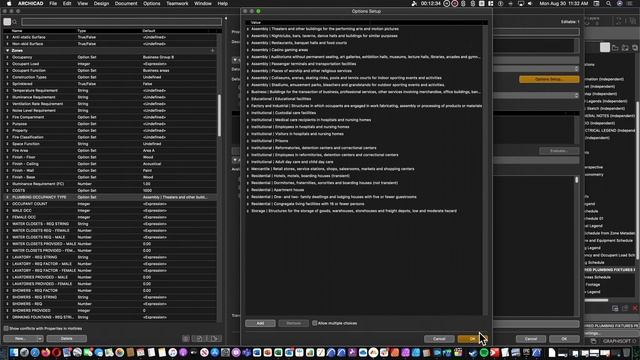Open the Trash in the Dock
This screenshot has height=360, width=640.
point(626,352)
